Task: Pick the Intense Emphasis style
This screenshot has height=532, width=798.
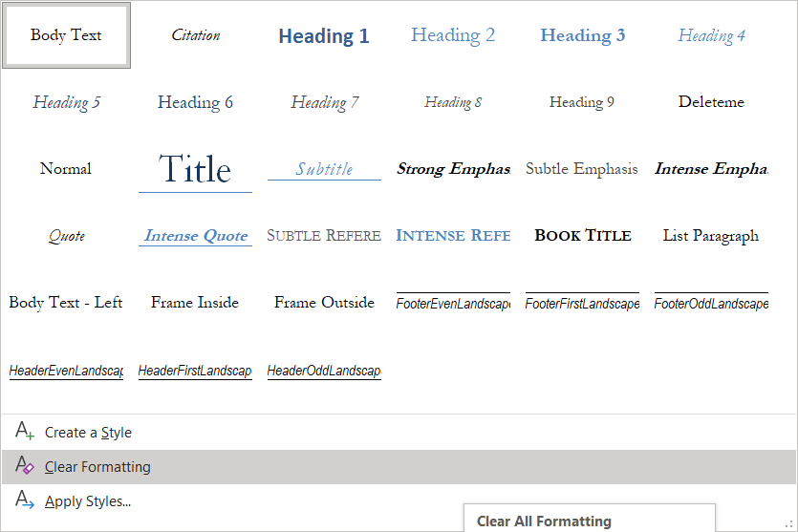Action: point(711,168)
